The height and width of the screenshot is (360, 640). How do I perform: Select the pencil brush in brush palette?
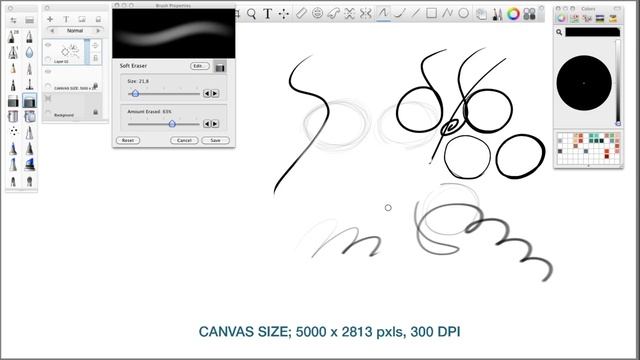click(x=13, y=69)
